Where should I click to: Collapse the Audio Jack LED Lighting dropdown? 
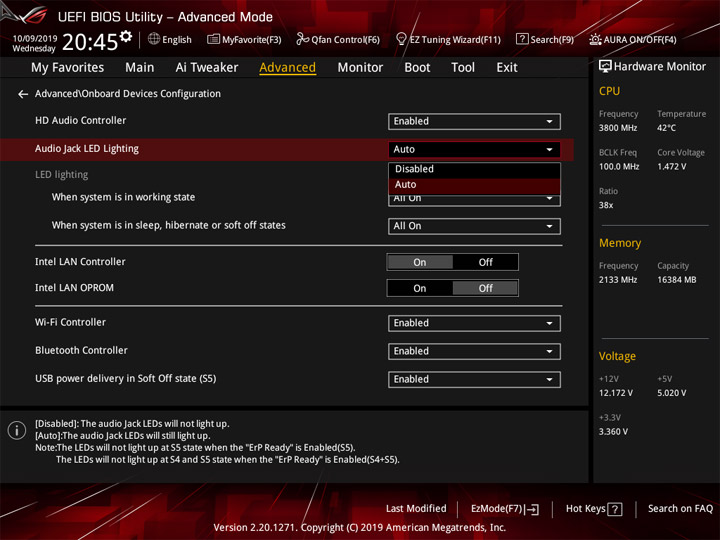[x=474, y=150]
